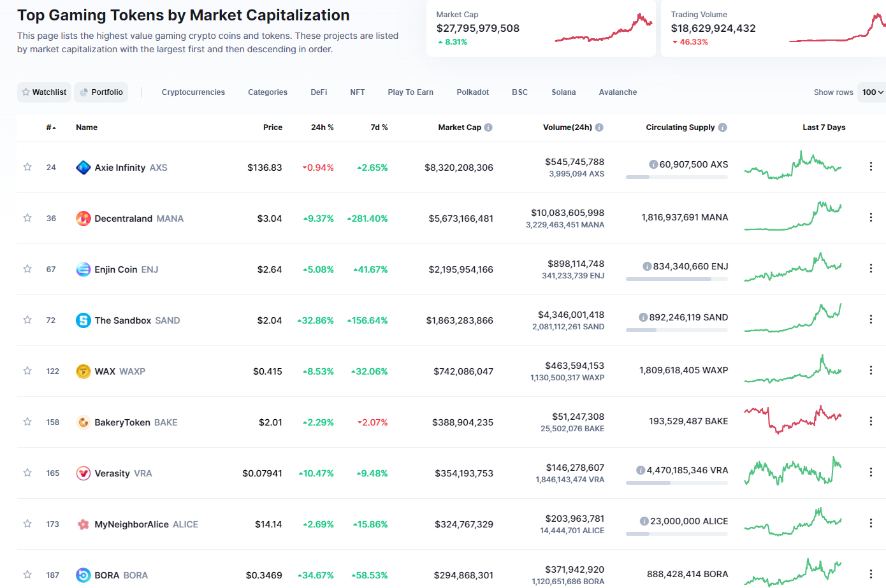Image resolution: width=886 pixels, height=588 pixels.
Task: Open the Show rows 100 dropdown
Action: pos(872,92)
